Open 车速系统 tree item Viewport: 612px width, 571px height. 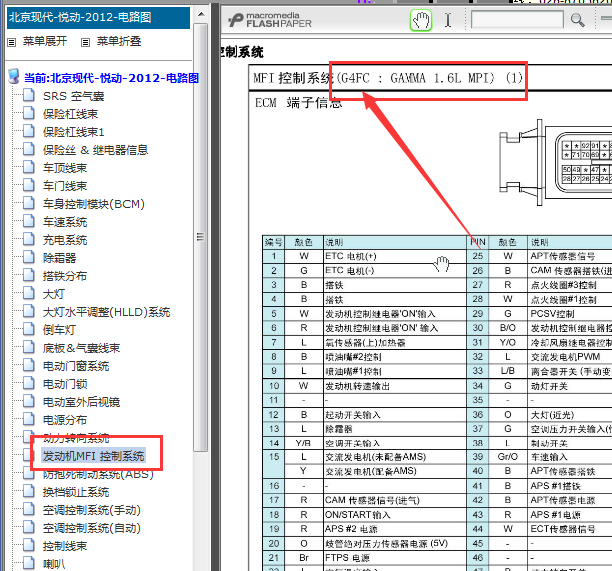(65, 222)
